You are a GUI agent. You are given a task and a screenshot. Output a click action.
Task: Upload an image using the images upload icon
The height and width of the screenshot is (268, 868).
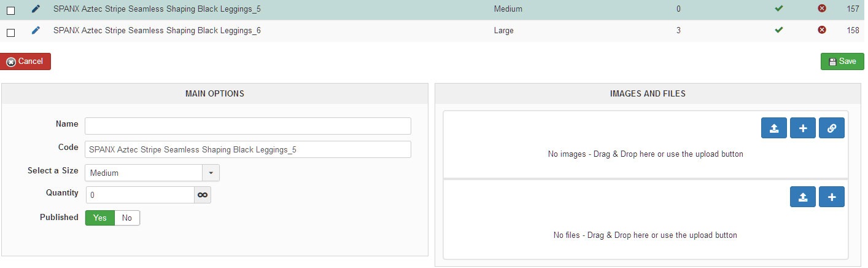774,128
